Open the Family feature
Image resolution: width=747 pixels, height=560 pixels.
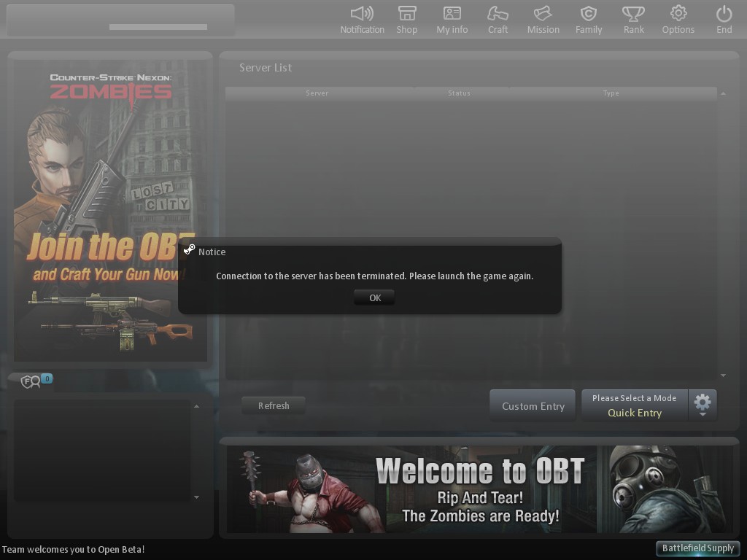tap(589, 18)
